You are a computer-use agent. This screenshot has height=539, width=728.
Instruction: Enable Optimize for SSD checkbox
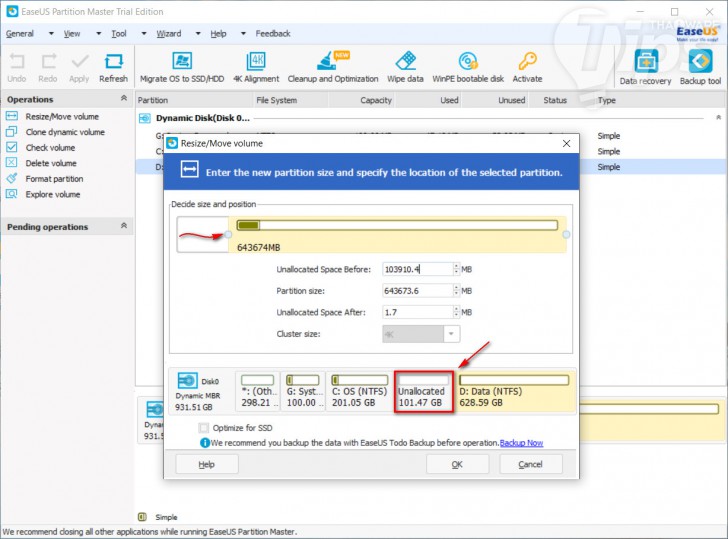click(203, 428)
